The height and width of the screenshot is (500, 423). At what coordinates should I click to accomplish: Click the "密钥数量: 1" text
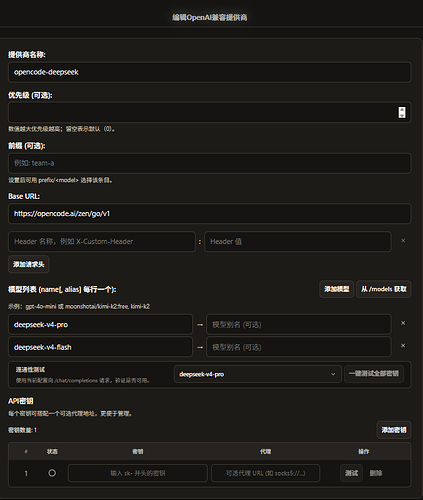pos(22,430)
